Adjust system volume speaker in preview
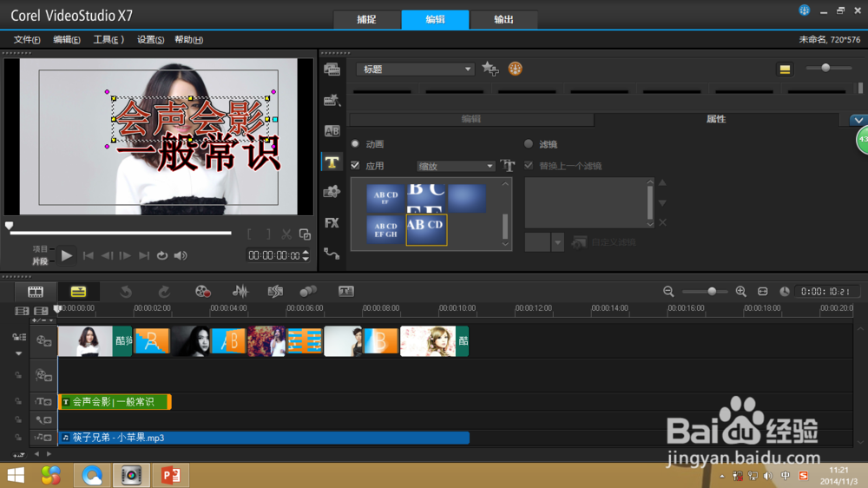Viewport: 868px width, 488px height. [x=181, y=255]
